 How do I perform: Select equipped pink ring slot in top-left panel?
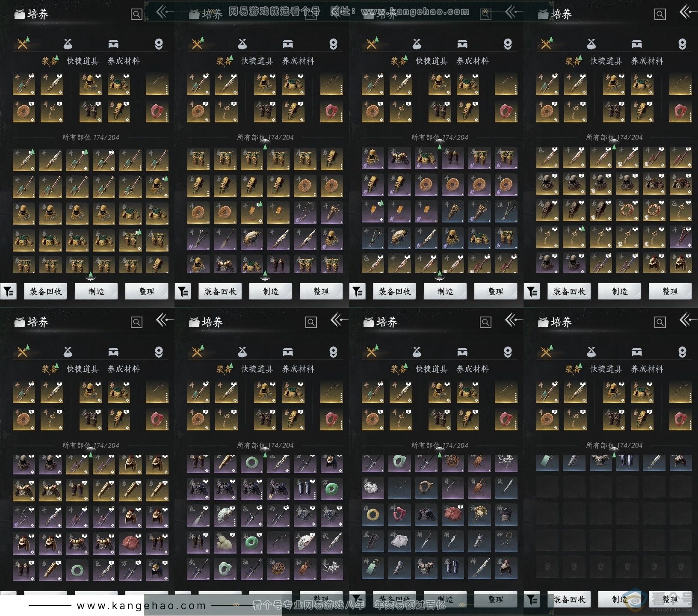157,112
